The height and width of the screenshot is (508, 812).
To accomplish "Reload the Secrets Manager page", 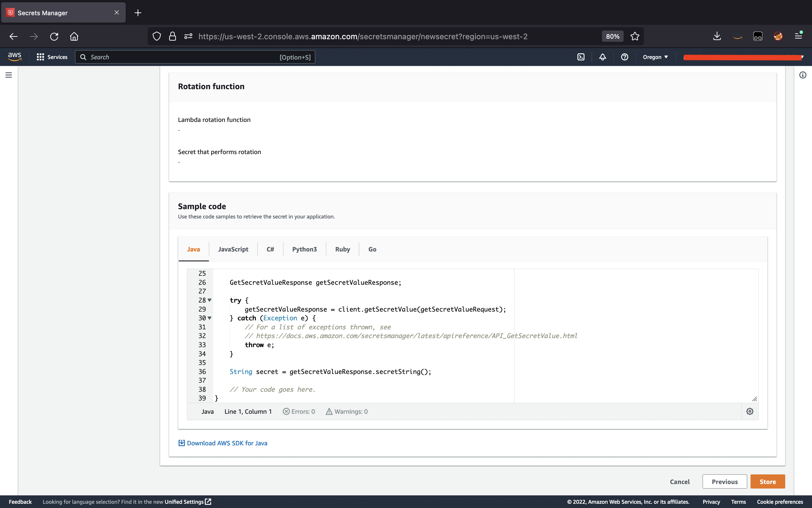I will 54,36.
